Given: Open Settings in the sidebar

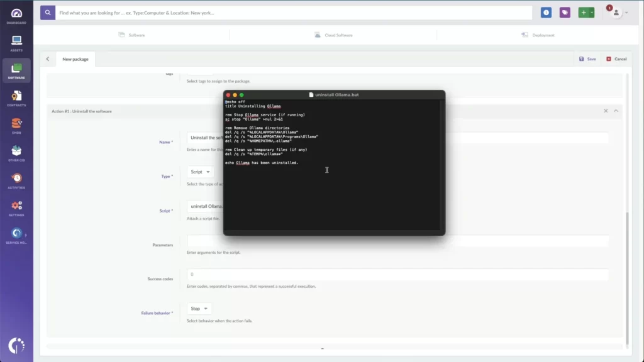Looking at the screenshot, I should [x=16, y=209].
